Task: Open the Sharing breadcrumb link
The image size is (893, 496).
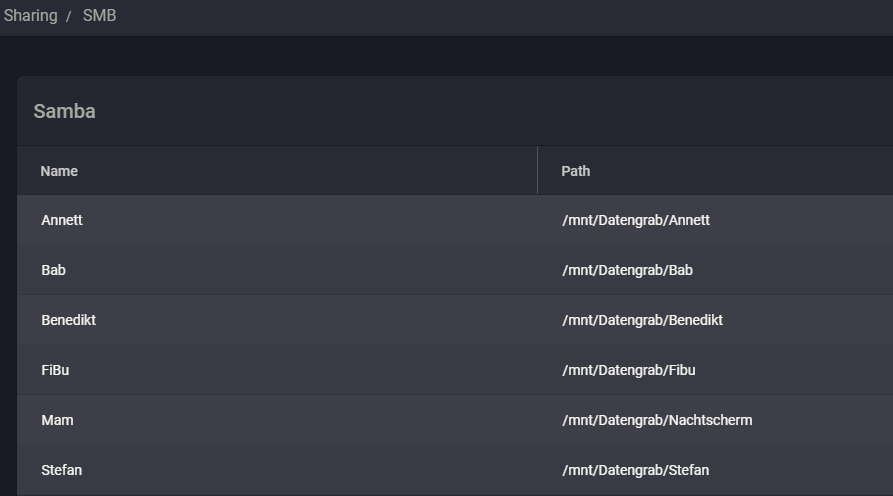Action: pos(30,16)
